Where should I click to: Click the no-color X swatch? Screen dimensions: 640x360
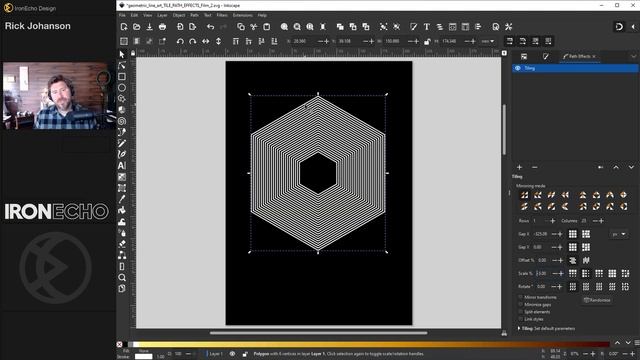click(119, 344)
